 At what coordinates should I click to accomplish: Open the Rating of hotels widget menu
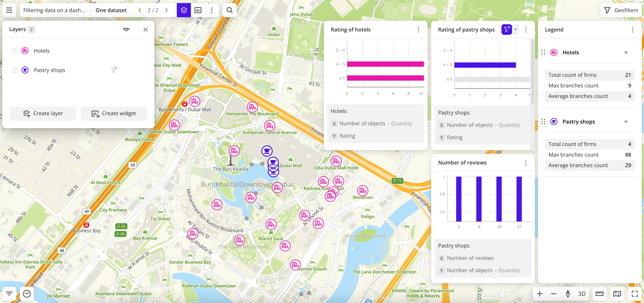pos(418,30)
